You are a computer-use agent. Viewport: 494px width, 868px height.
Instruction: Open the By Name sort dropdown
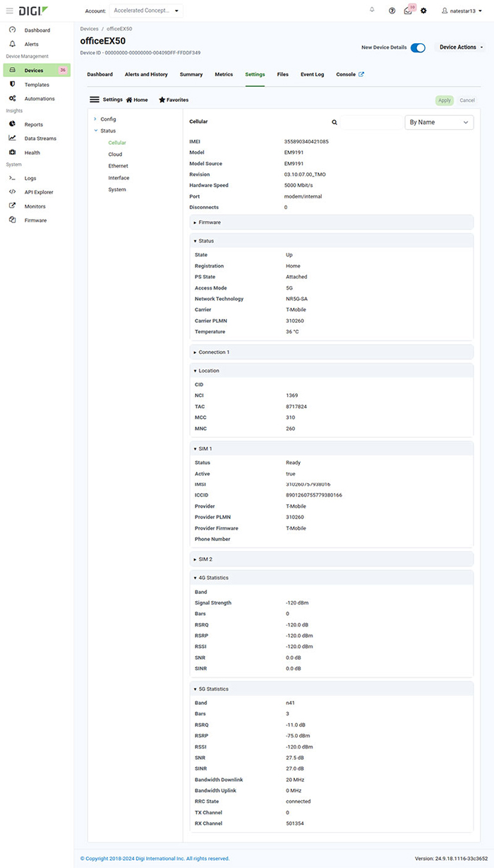click(x=438, y=122)
